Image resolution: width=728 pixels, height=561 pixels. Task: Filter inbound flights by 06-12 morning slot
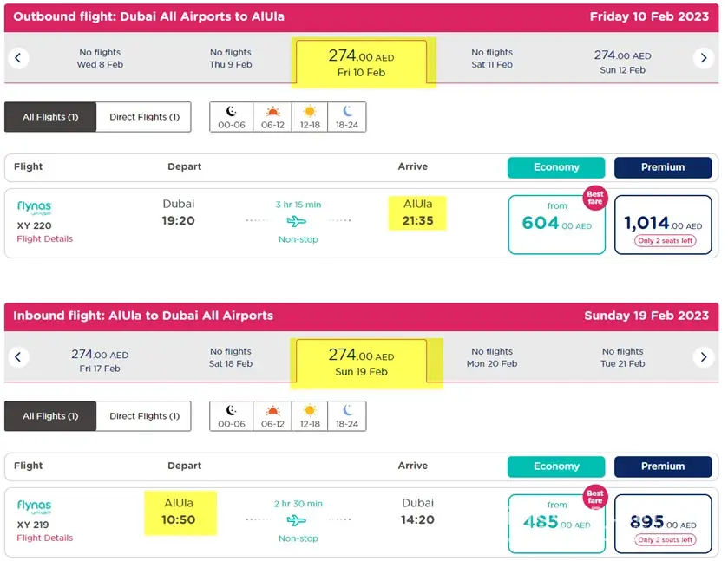(x=273, y=416)
